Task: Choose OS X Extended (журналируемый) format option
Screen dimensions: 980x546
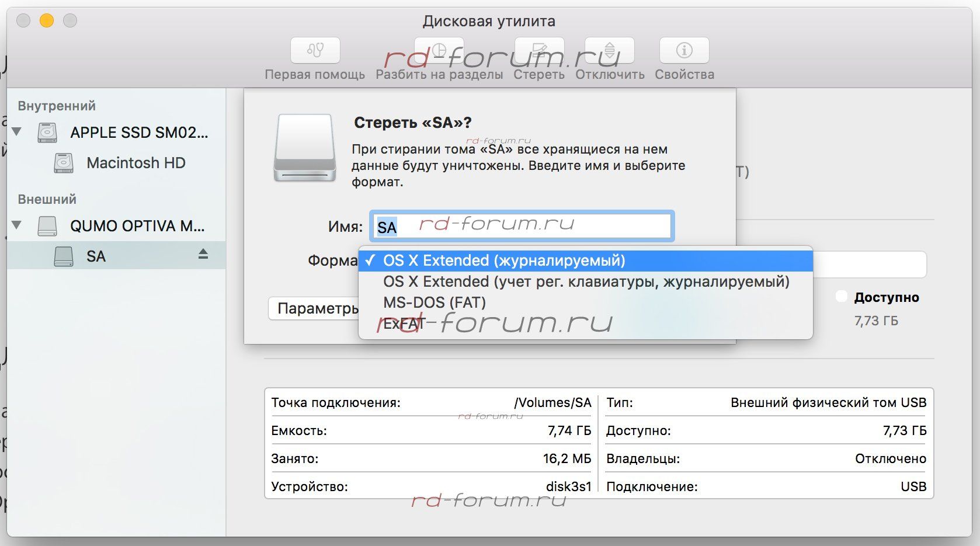Action: (503, 260)
